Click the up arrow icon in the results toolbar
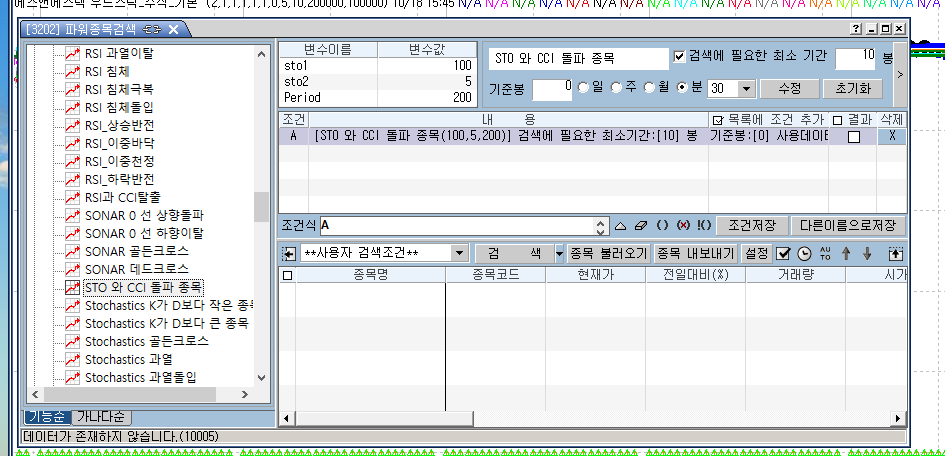 pyautogui.click(x=846, y=254)
